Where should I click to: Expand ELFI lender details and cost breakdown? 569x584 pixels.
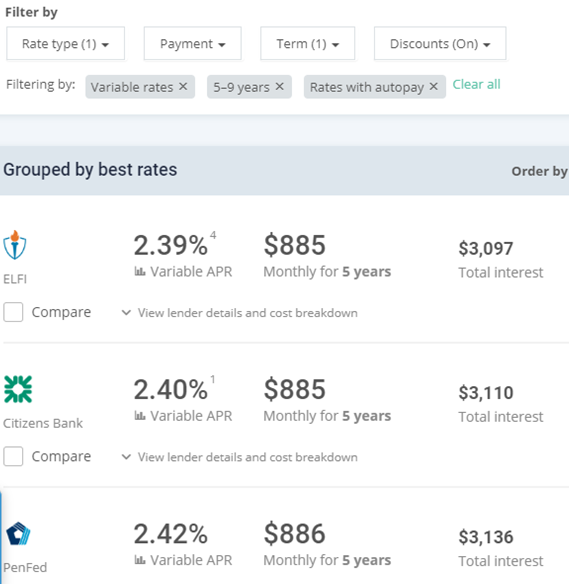click(240, 313)
